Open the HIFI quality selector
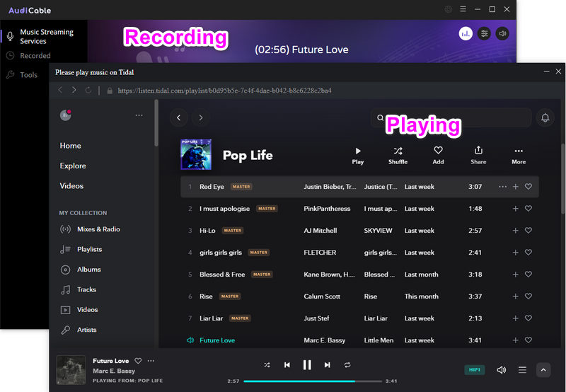 coord(474,369)
